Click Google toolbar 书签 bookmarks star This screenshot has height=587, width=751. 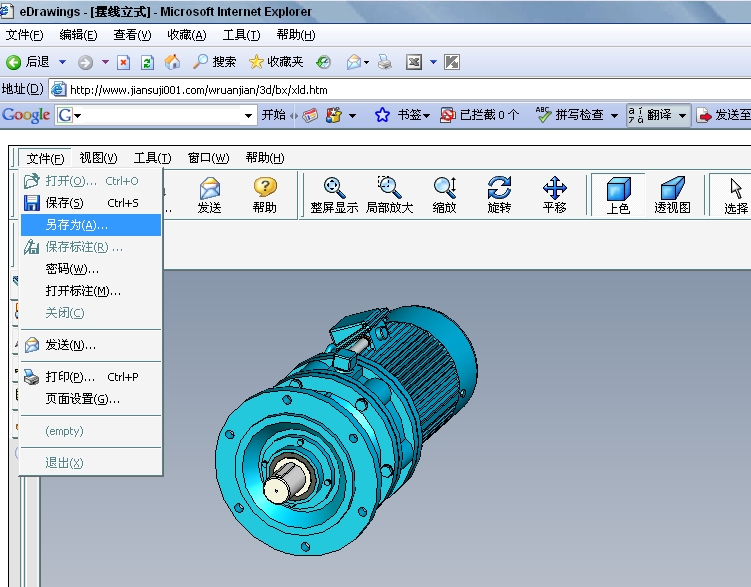point(382,115)
